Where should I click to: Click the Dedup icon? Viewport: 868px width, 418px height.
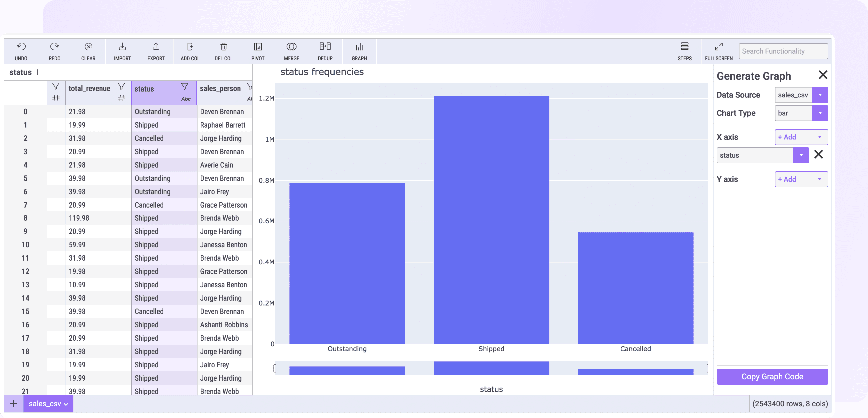325,51
